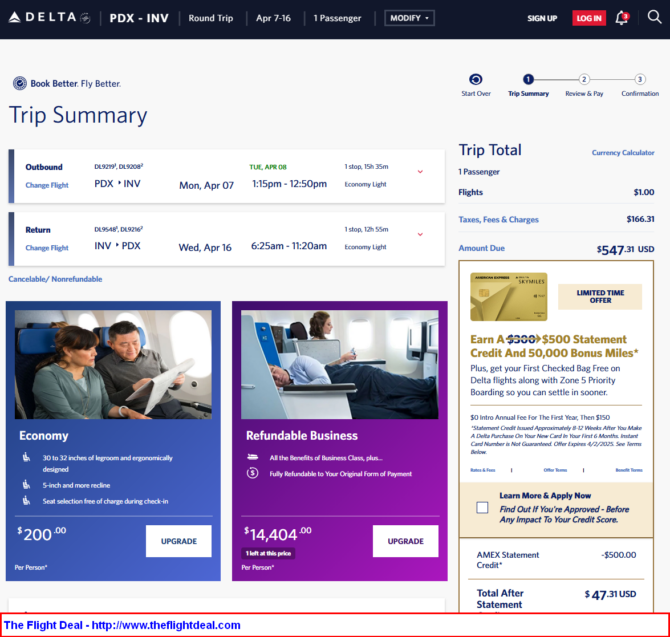Screen dimensions: 670x637
Task: Click the Book Better badge icon
Action: pos(20,83)
